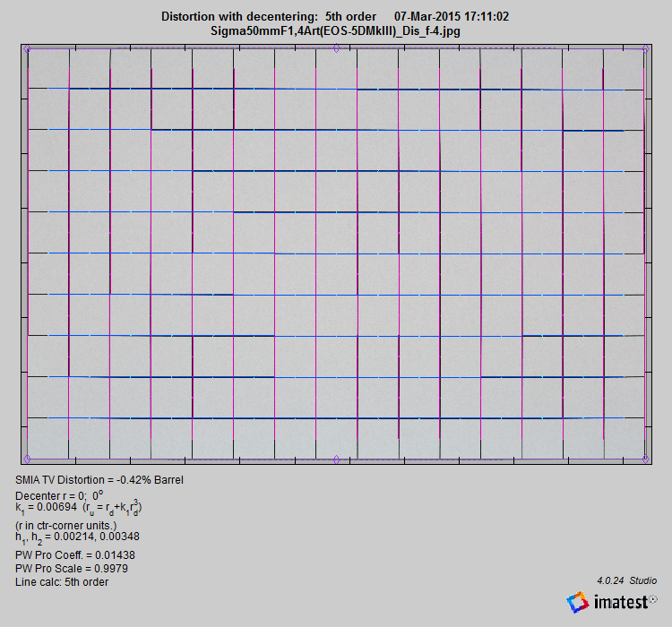Click the top-center diamond marker

click(x=336, y=49)
